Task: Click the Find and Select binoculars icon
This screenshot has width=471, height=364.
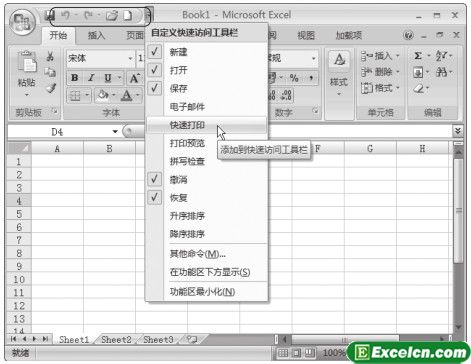Action: (441, 72)
